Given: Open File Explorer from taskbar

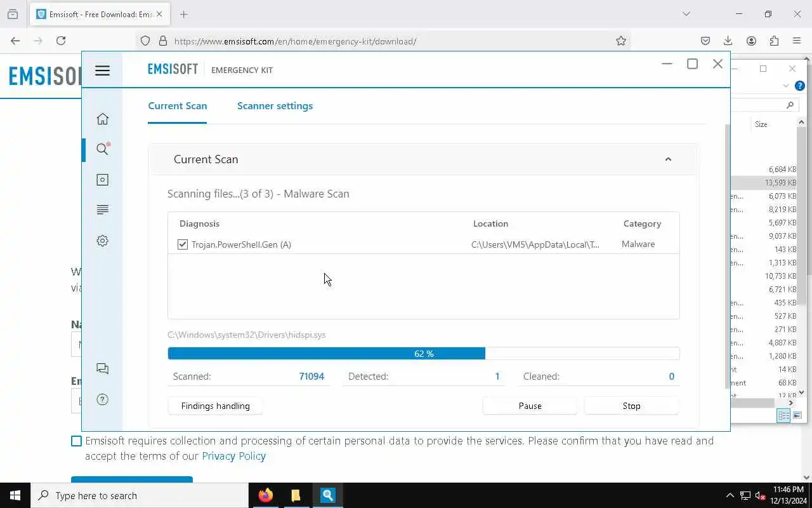Looking at the screenshot, I should pyautogui.click(x=296, y=495).
